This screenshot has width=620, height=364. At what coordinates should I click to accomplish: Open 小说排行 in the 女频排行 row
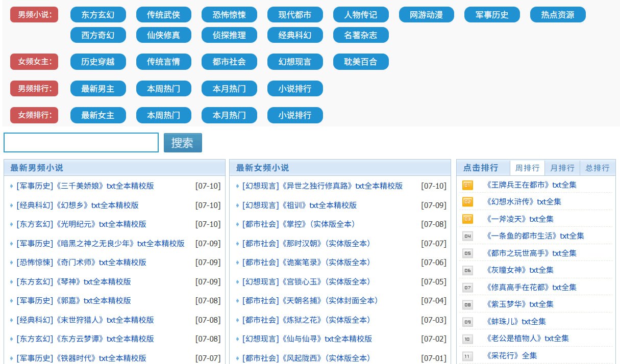coord(295,115)
